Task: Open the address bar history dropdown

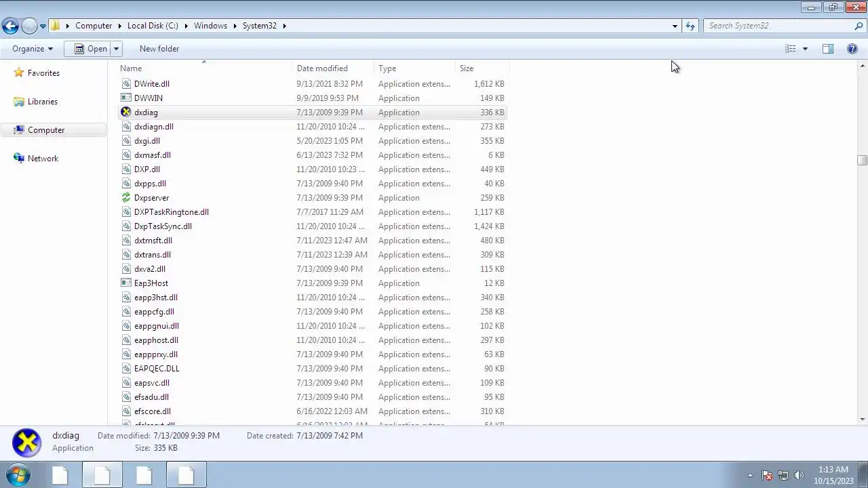Action: tap(675, 26)
